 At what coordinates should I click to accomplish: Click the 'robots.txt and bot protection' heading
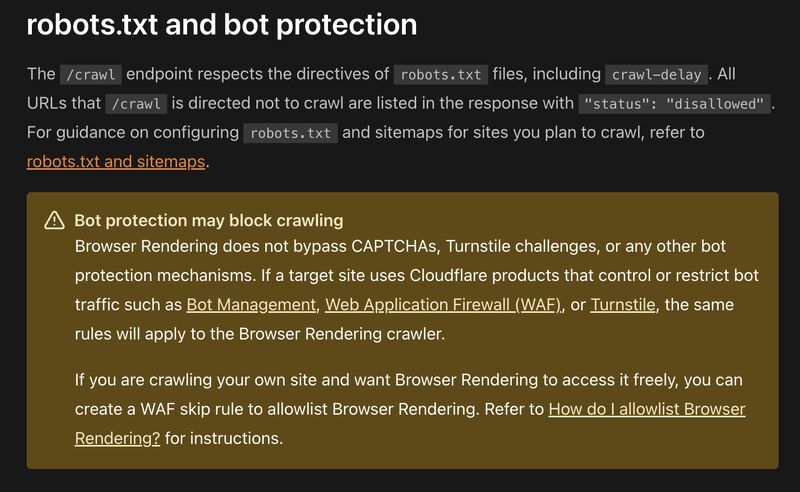point(221,25)
